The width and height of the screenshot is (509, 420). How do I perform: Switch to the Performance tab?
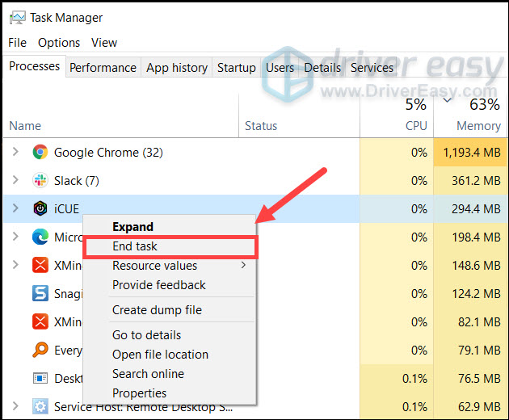103,68
